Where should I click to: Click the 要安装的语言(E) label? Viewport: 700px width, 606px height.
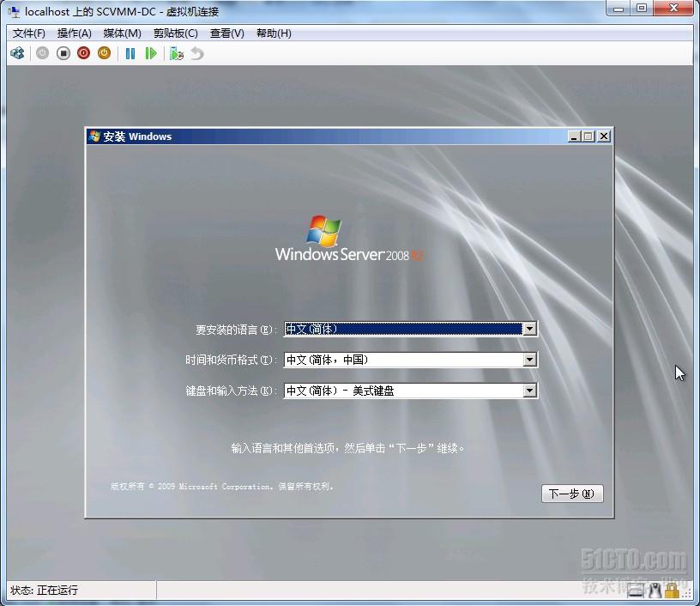click(x=235, y=330)
